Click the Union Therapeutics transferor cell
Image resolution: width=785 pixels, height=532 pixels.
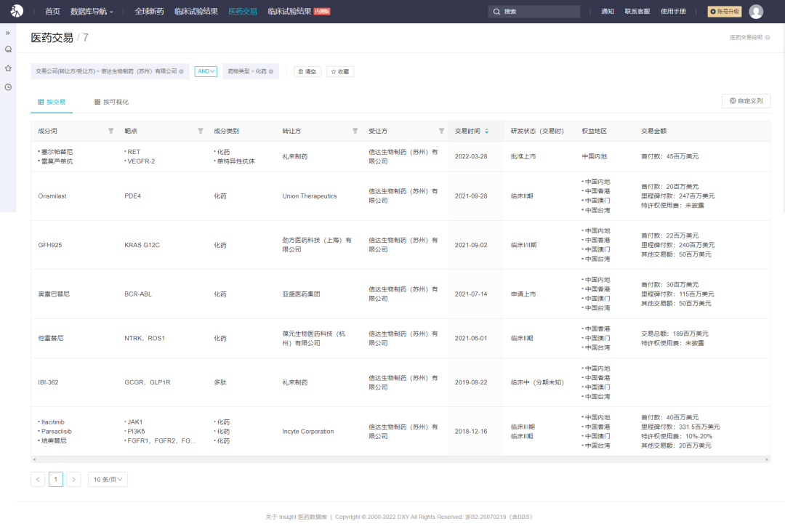coord(310,196)
